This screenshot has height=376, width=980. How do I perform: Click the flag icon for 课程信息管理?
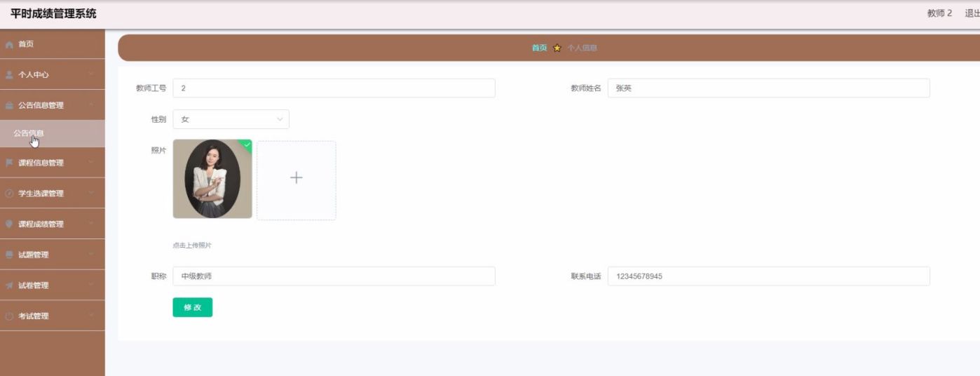coord(9,163)
